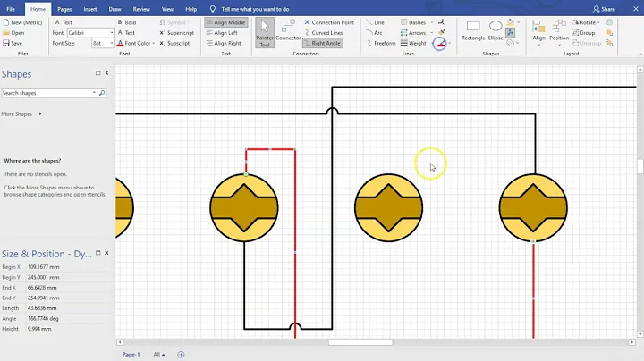Toggle Align Left text alignment
The height and width of the screenshot is (361, 644).
[x=222, y=33]
